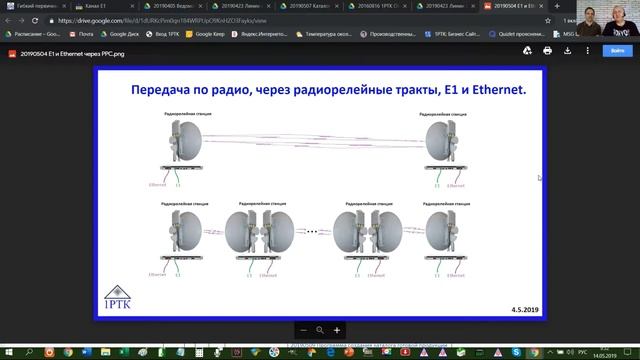Switch to the 20190405 tab
The image size is (640, 360).
pyautogui.click(x=173, y=6)
